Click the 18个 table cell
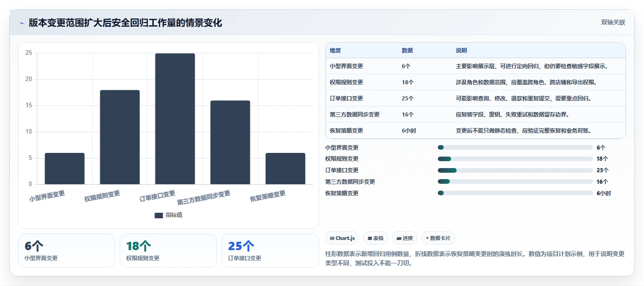644x286 pixels. tap(407, 82)
